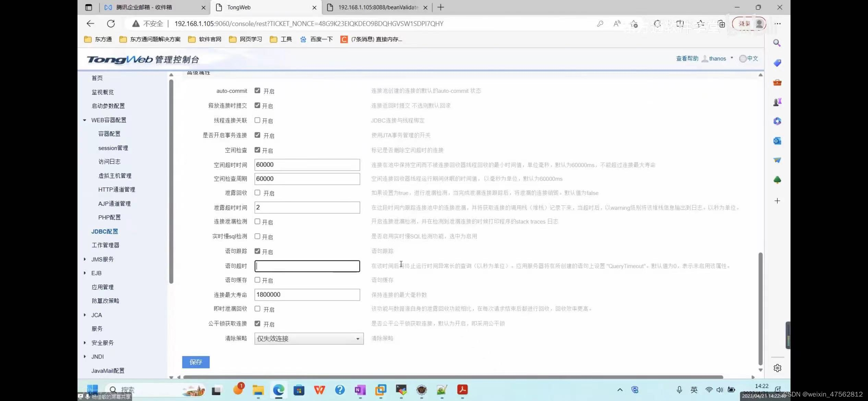Viewport: 868px width, 401px height.
Task: Uncheck the auto-commit checkbox
Action: tap(257, 91)
